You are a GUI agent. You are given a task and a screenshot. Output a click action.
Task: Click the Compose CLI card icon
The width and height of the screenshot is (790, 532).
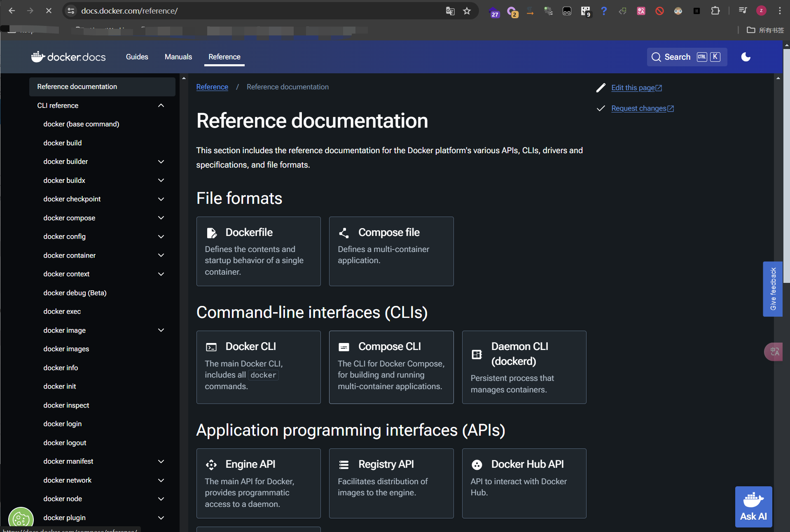tap(344, 347)
